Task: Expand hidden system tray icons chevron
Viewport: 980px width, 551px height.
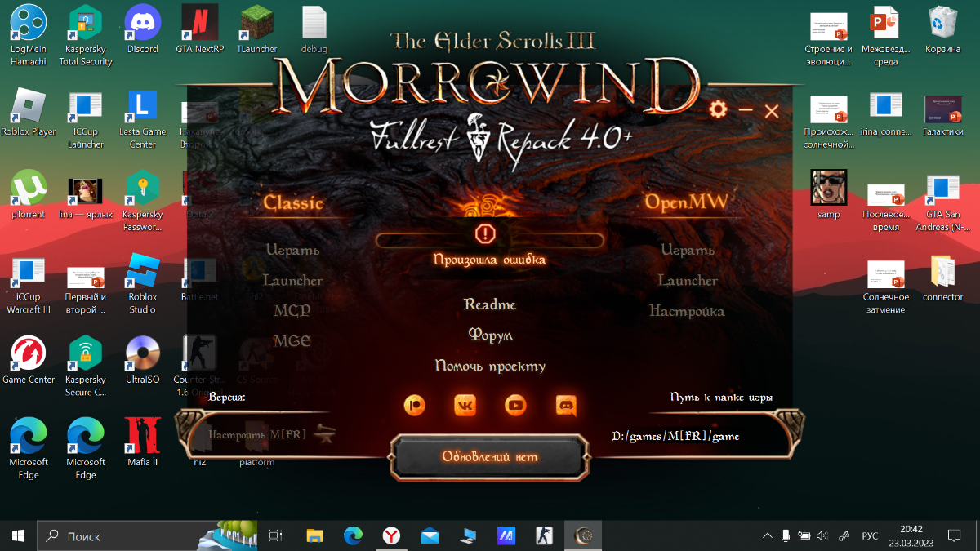Action: click(x=767, y=535)
